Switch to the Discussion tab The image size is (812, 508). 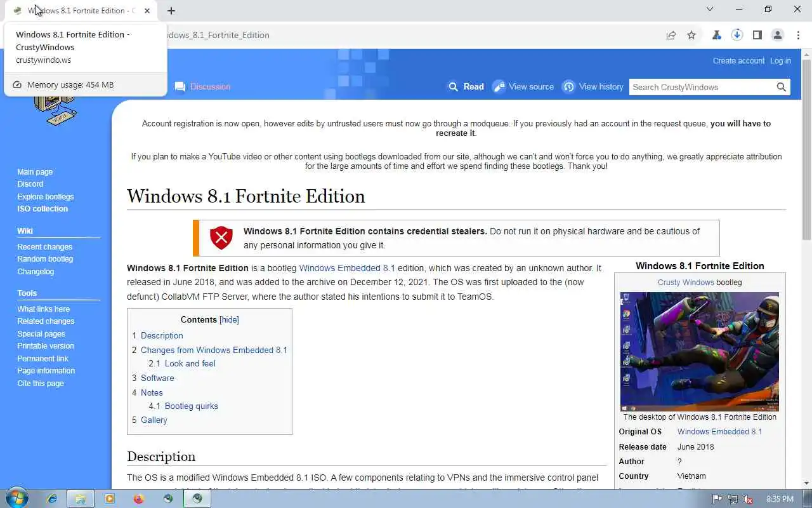(203, 87)
